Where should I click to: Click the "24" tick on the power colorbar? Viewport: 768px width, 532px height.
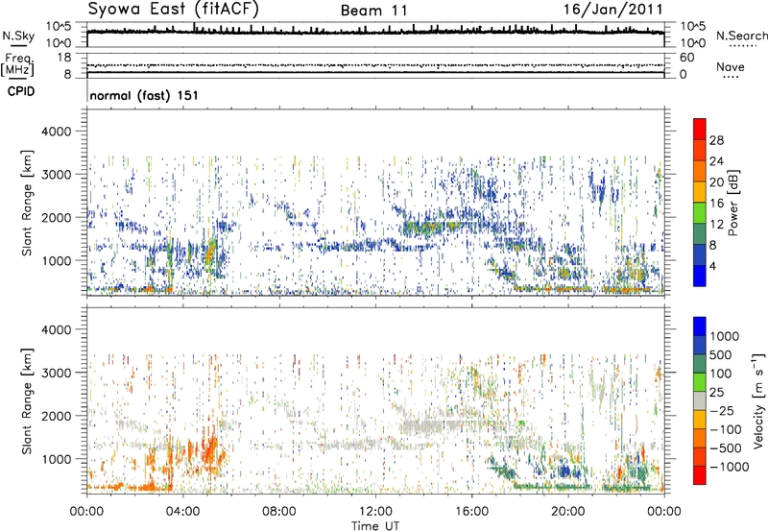pyautogui.click(x=716, y=161)
